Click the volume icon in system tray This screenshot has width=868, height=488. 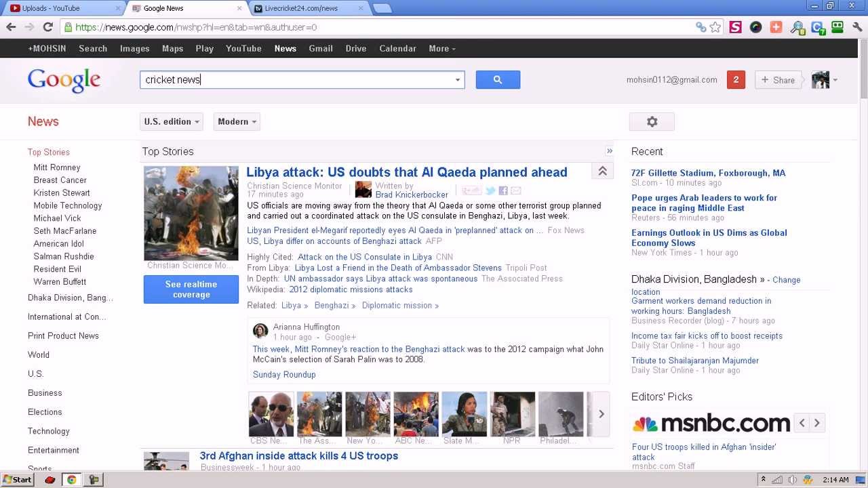point(792,480)
